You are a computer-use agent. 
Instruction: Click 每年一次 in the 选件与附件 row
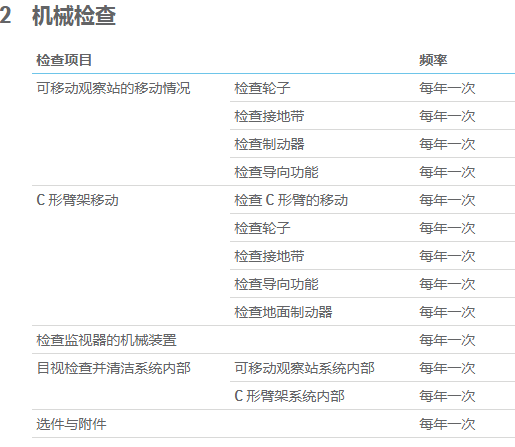point(447,424)
